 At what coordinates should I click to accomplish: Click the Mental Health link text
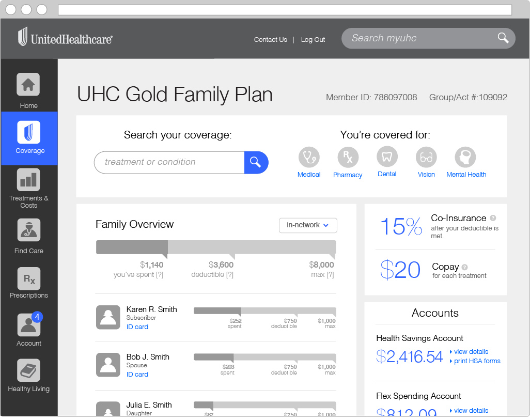pos(466,175)
